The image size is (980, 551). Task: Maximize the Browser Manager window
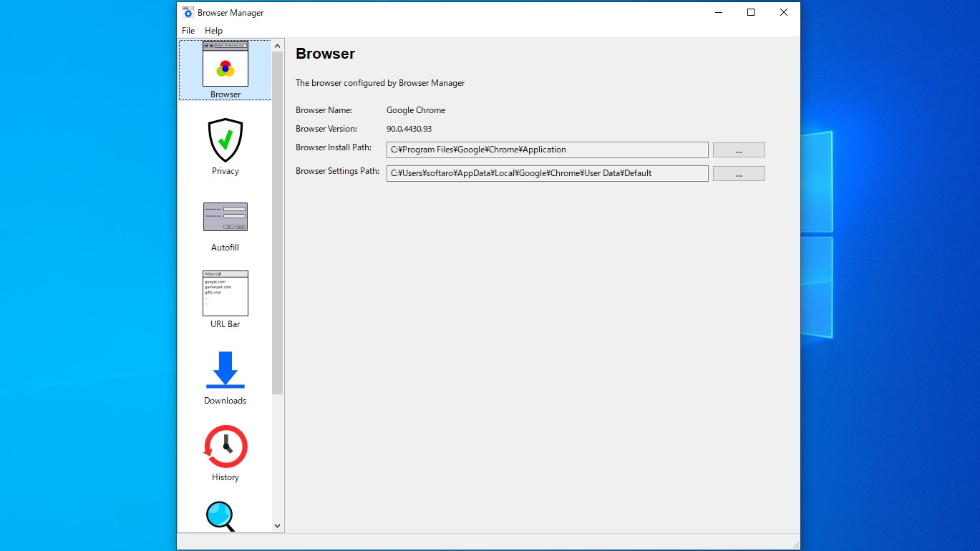point(751,12)
